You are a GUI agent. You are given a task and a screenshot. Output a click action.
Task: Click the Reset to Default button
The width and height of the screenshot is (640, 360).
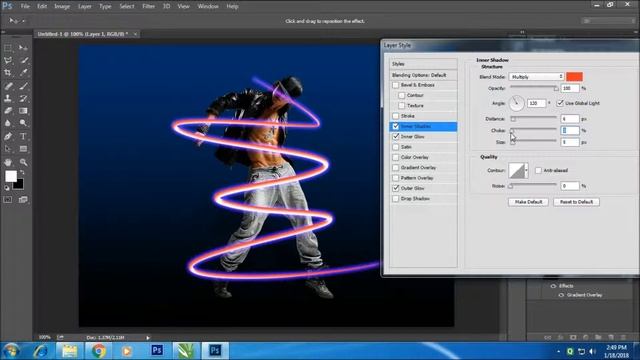(x=576, y=202)
